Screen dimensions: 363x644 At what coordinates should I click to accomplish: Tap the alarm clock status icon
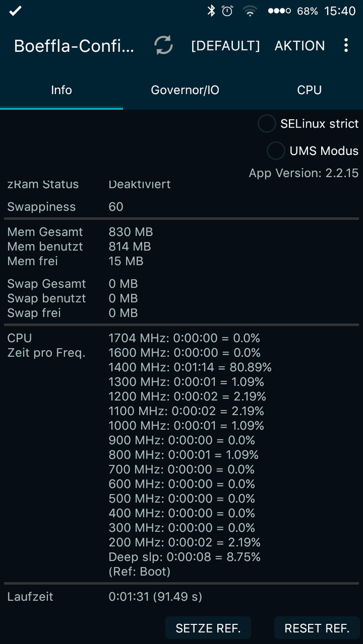click(x=227, y=11)
